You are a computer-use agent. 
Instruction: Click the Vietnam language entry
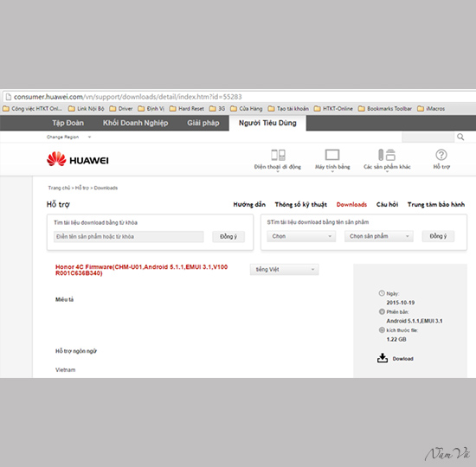65,370
